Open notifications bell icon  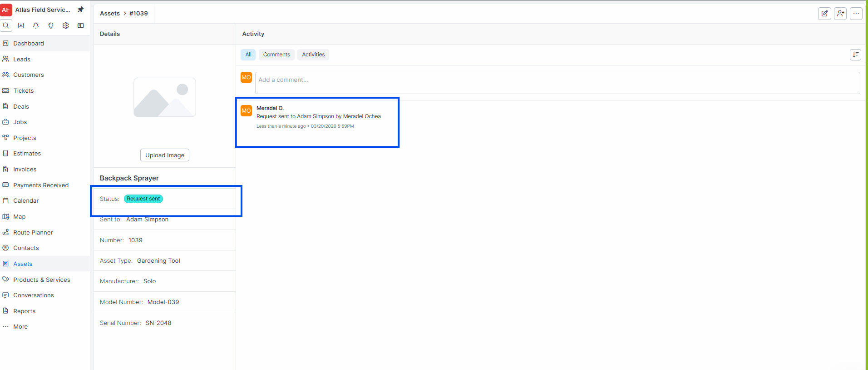pos(36,25)
